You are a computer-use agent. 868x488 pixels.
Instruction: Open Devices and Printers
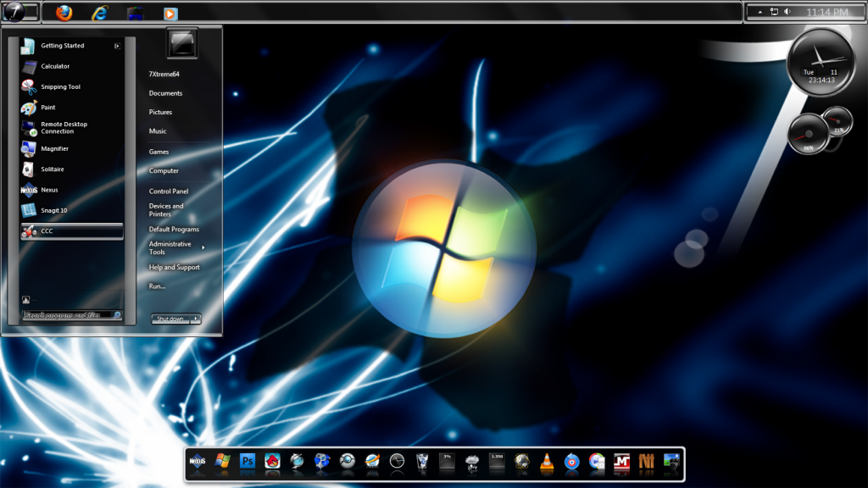166,210
